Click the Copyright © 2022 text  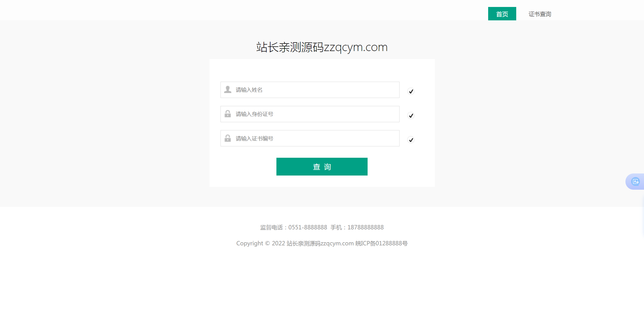tap(260, 243)
